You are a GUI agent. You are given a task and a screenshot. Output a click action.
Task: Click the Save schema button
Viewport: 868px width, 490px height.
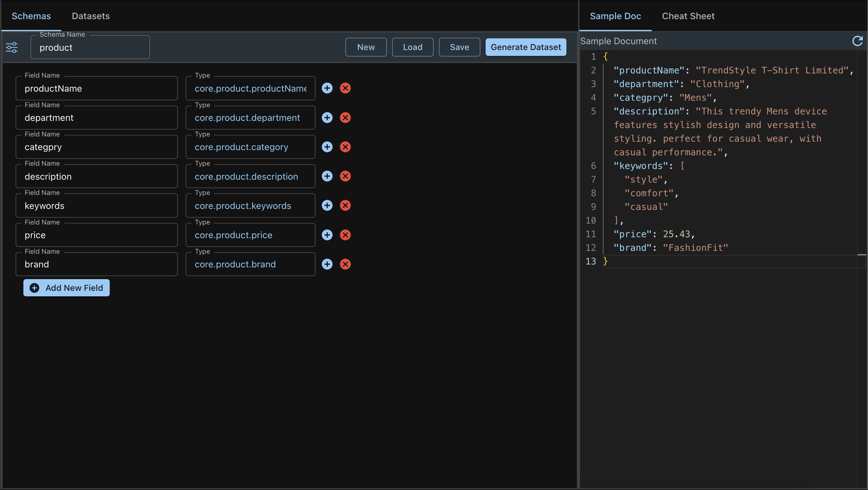pyautogui.click(x=459, y=47)
